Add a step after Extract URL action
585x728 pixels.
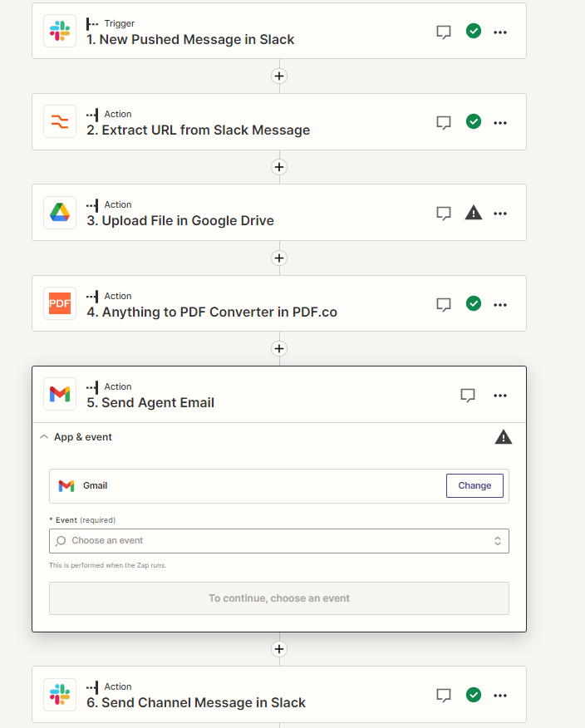click(x=279, y=167)
